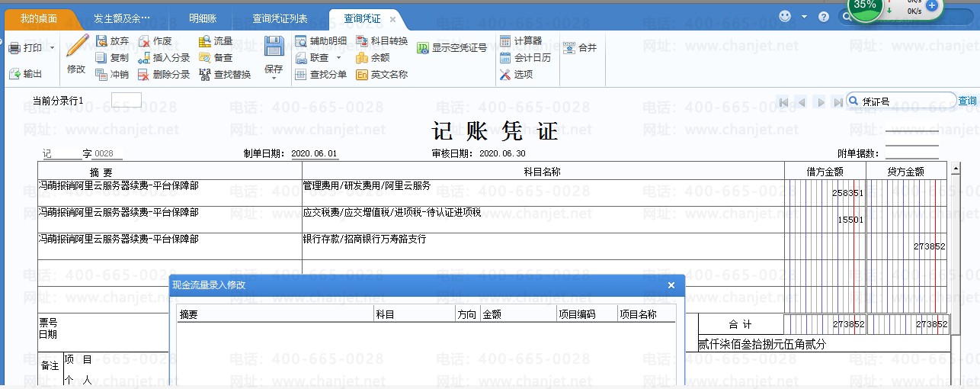
Task: Click the smiley face icon
Action: tap(785, 16)
